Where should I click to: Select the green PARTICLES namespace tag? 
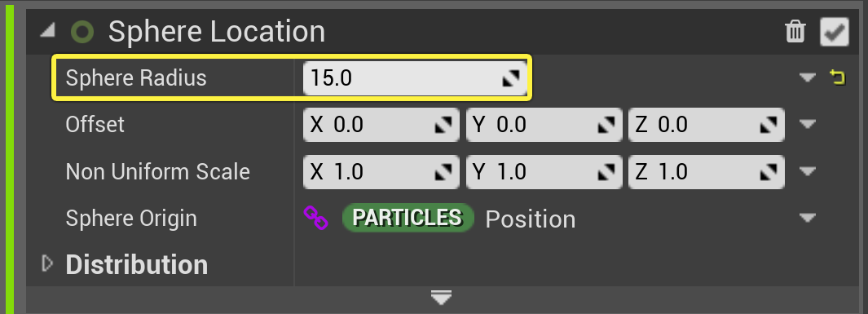(x=408, y=218)
